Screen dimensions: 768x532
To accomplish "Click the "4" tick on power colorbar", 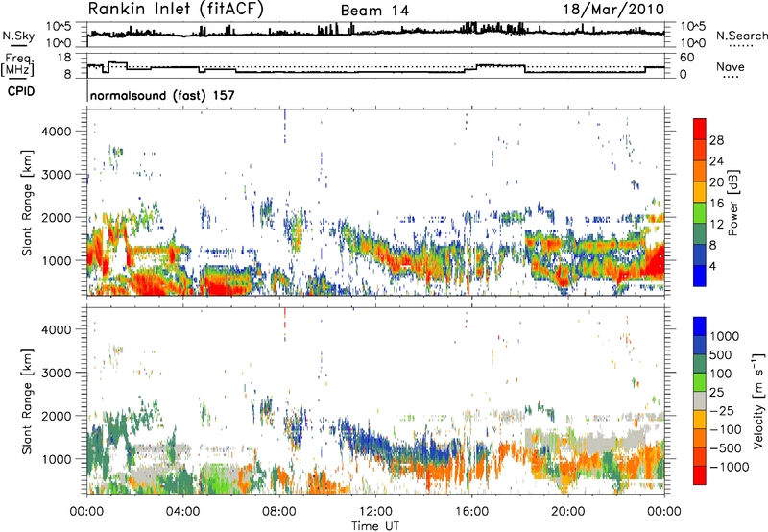I will (x=712, y=266).
